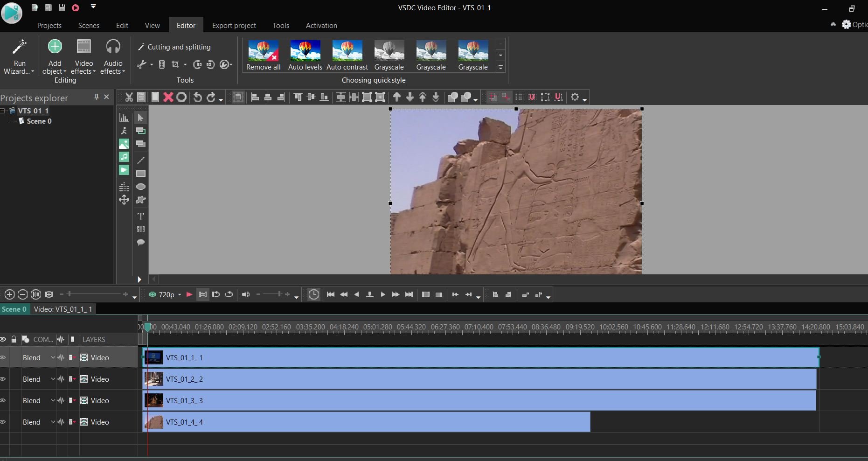Click the Undo arrow icon
Viewport: 868px width, 461px height.
198,97
